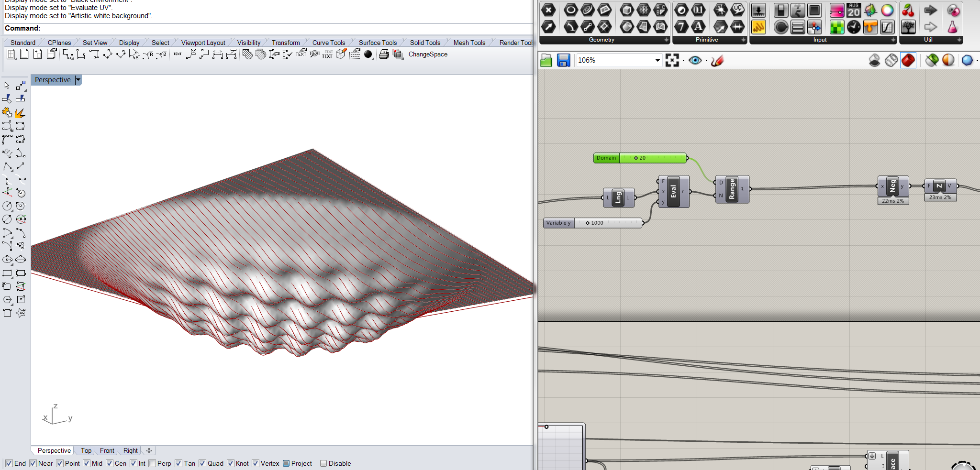This screenshot has width=980, height=470.
Task: Switch to the Top viewport tab
Action: 86,450
